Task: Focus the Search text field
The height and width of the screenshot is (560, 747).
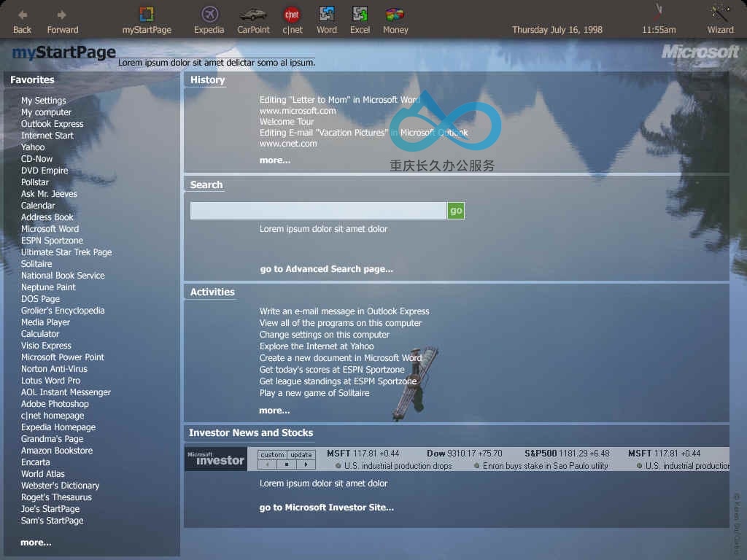Action: [318, 211]
